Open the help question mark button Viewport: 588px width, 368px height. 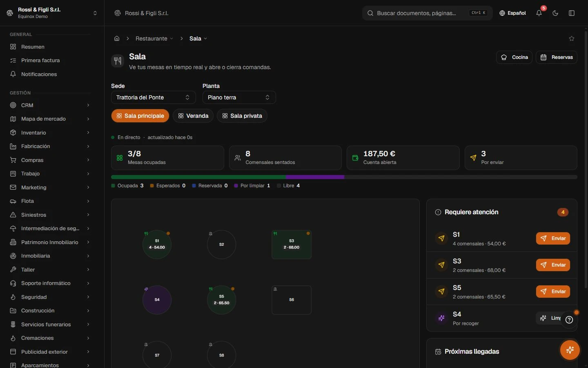click(569, 320)
